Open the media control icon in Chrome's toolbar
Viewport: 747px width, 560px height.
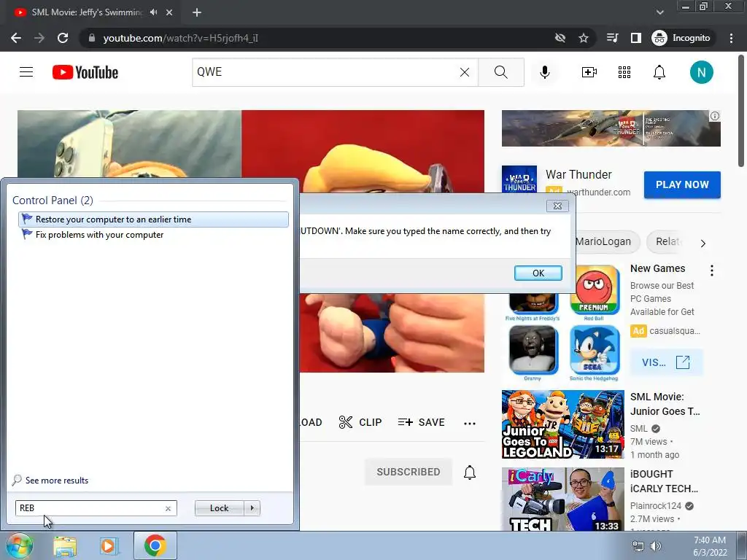612,38
